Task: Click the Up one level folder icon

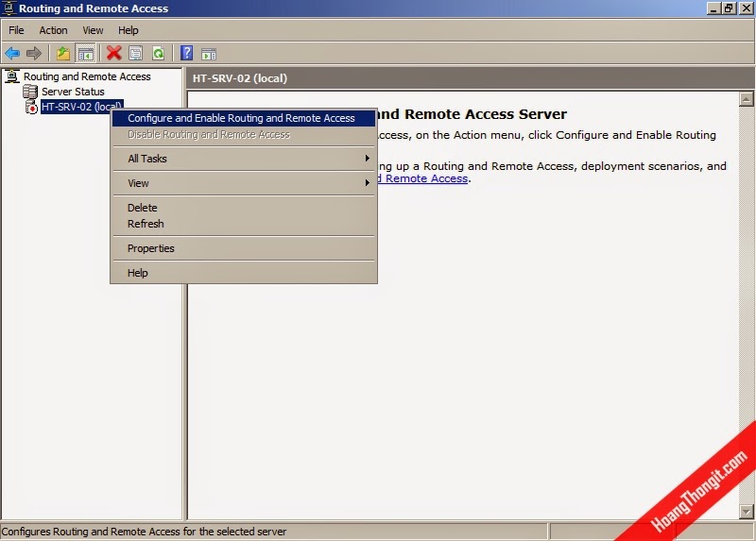Action: [x=63, y=53]
